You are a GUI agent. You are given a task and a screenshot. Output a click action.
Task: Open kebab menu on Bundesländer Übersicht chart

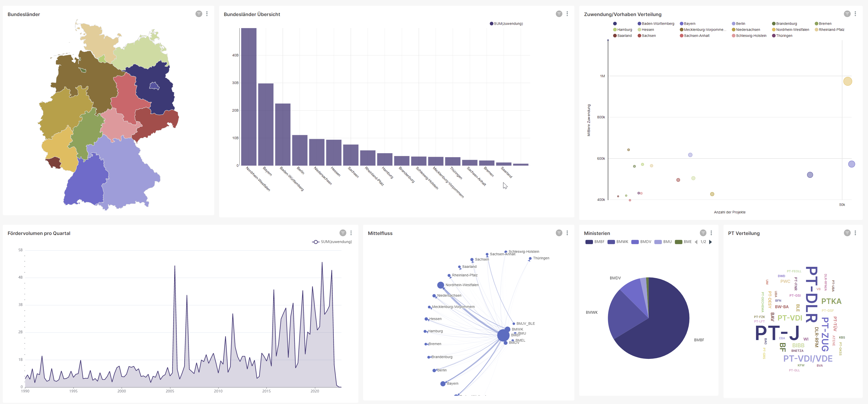click(567, 14)
